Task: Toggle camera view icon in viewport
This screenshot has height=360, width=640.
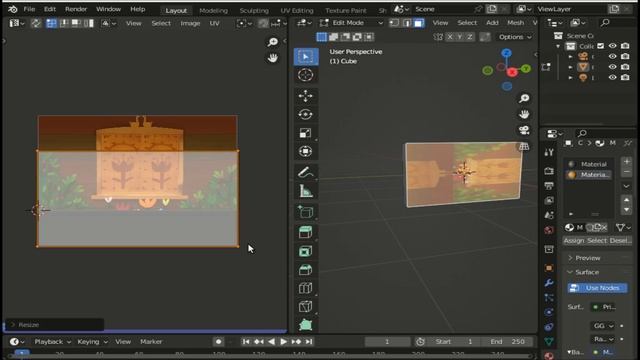Action: pyautogui.click(x=524, y=130)
